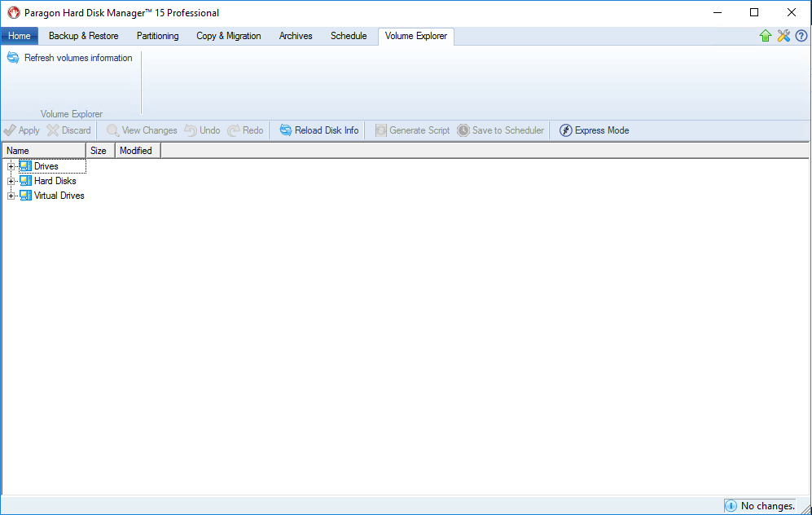
Task: Open the Backup & Restore tab
Action: 83,36
